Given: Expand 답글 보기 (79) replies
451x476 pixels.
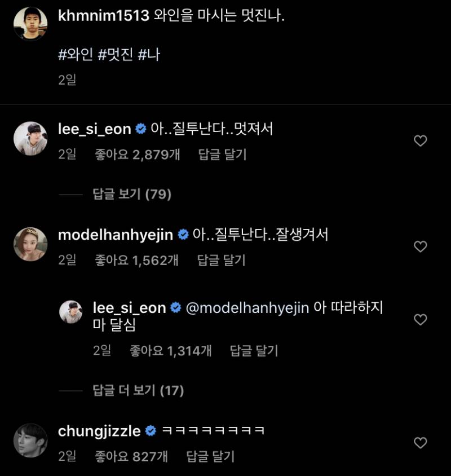Looking at the screenshot, I should (131, 195).
